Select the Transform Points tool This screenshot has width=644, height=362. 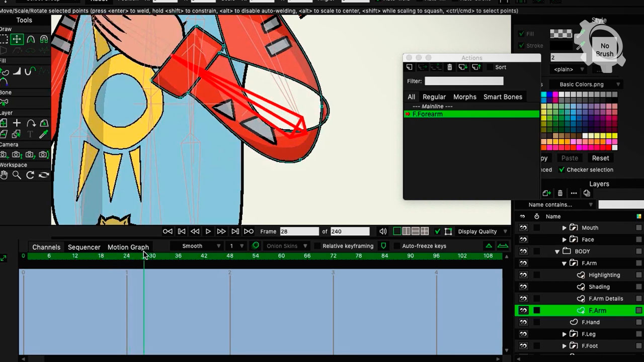(17, 39)
